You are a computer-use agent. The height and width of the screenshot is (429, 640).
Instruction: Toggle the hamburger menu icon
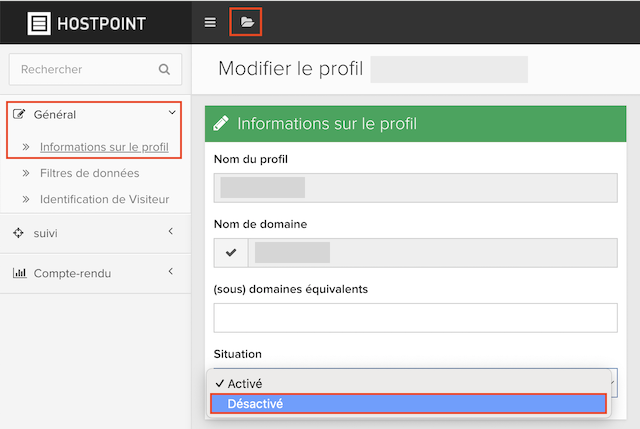pyautogui.click(x=210, y=22)
